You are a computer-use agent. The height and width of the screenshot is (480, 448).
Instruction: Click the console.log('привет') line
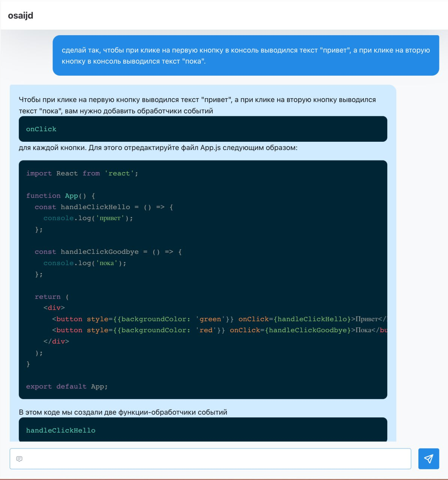point(88,218)
